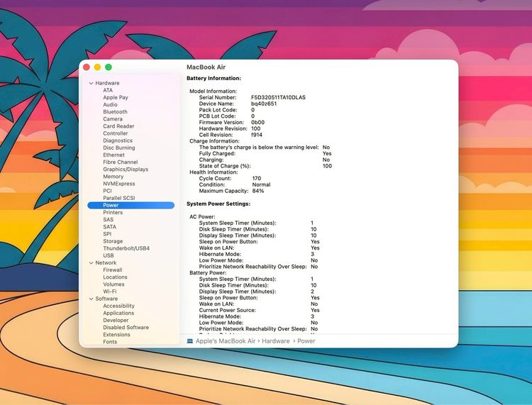Viewport: 532px width, 405px height.
Task: Open Locations under Network
Action: point(115,277)
